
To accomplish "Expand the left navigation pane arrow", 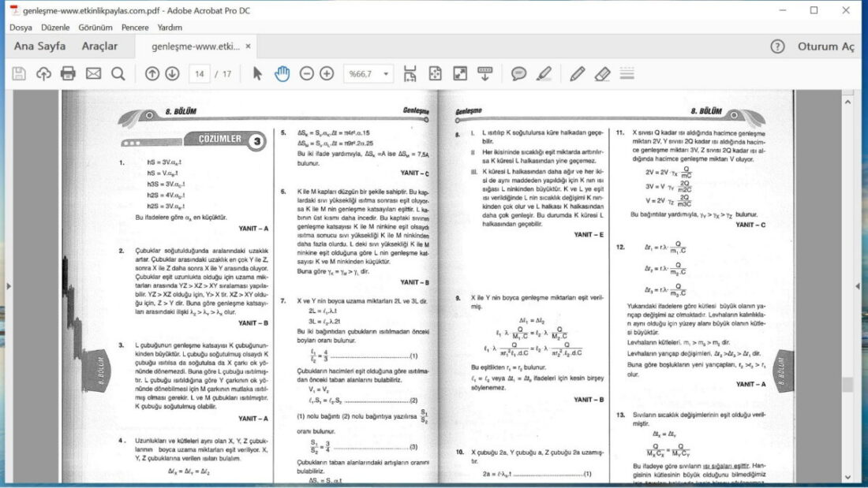I will coord(9,286).
